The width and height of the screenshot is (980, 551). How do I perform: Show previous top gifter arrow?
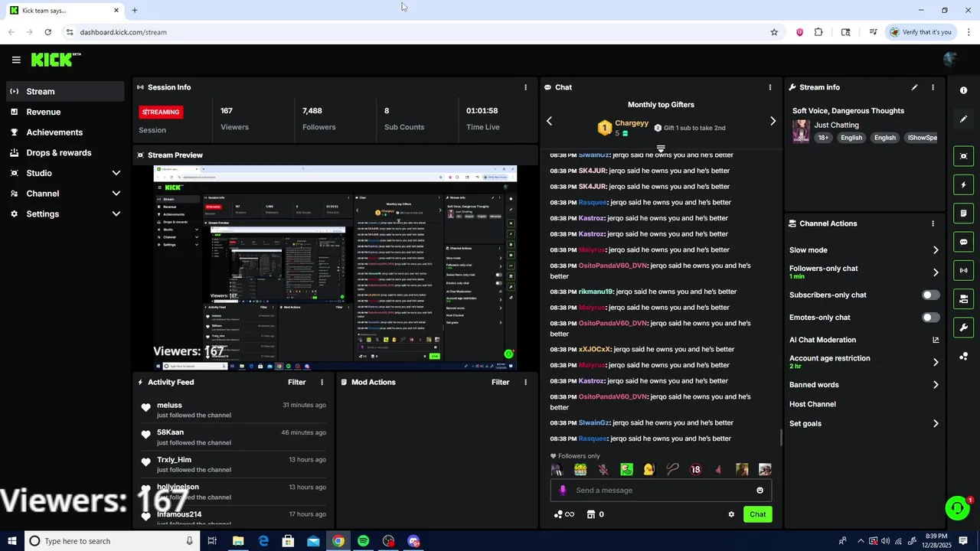[x=549, y=121]
